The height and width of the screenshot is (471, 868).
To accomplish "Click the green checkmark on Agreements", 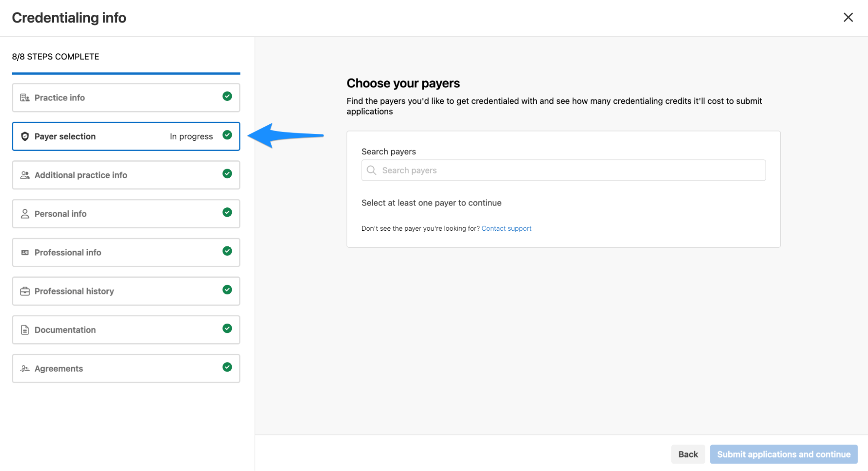I will click(x=227, y=367).
